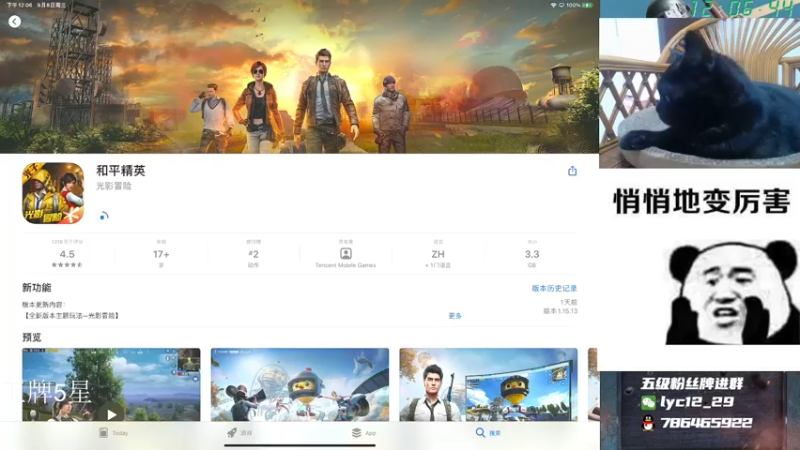The height and width of the screenshot is (450, 800).
Task: Expand update notes with 更多
Action: pos(455,316)
